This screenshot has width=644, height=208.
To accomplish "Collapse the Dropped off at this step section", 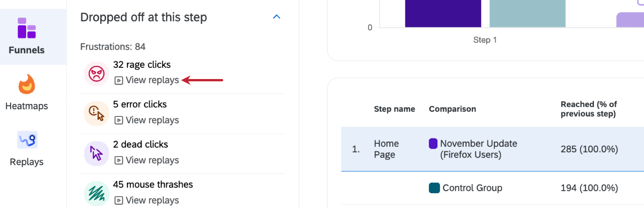I will [277, 17].
